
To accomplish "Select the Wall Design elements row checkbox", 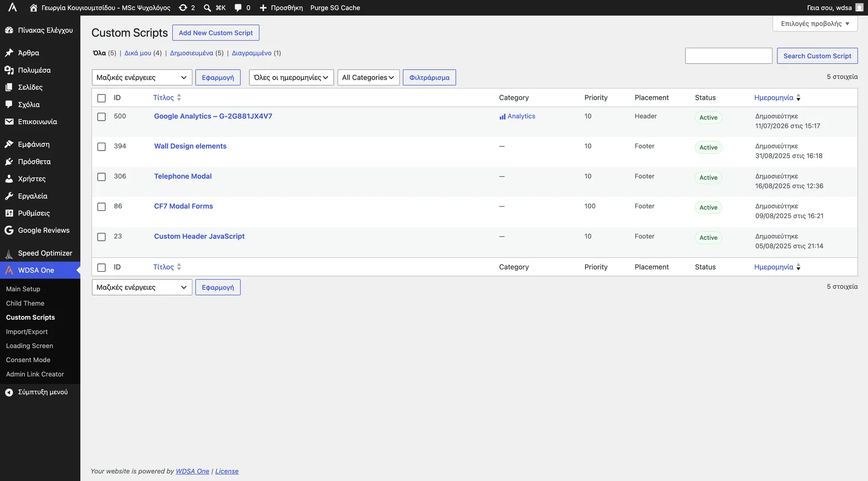I will [x=101, y=147].
